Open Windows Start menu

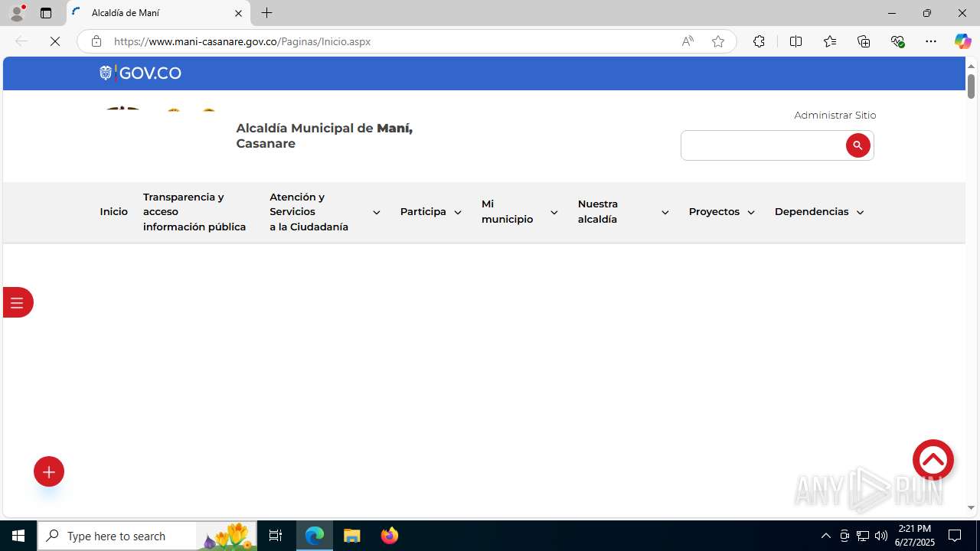click(x=18, y=536)
